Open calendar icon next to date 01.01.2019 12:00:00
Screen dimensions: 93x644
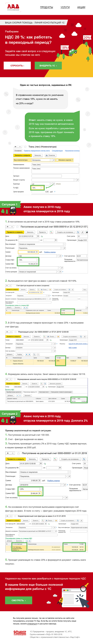click(x=41, y=464)
